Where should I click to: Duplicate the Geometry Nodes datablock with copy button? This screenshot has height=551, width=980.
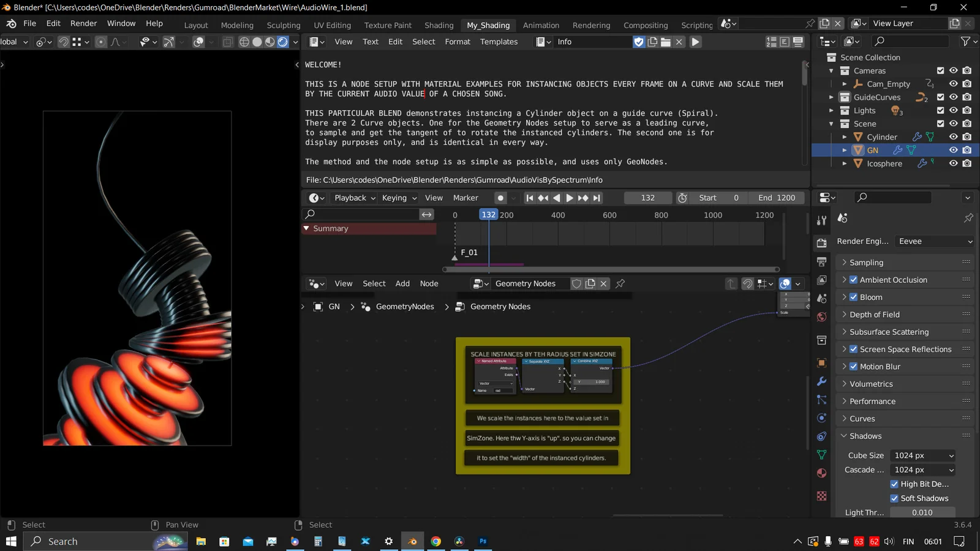[x=590, y=283]
